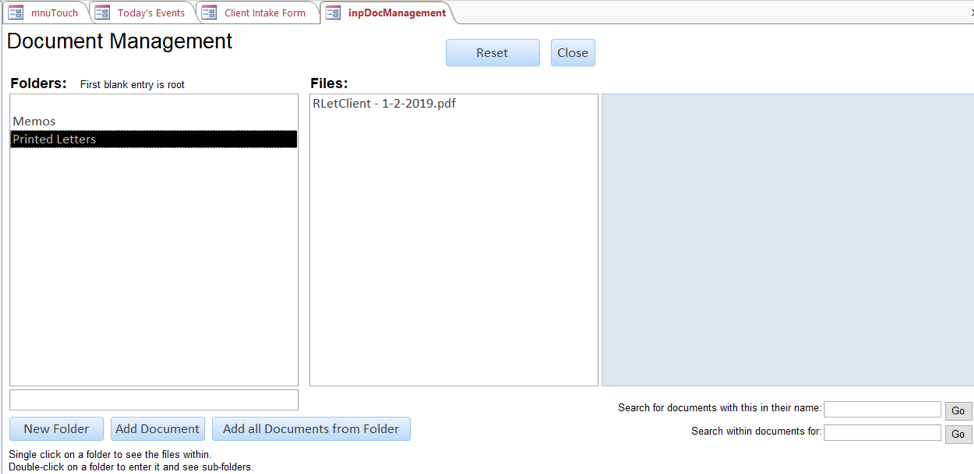
Task: Click the Close button beside Reset
Action: point(572,53)
